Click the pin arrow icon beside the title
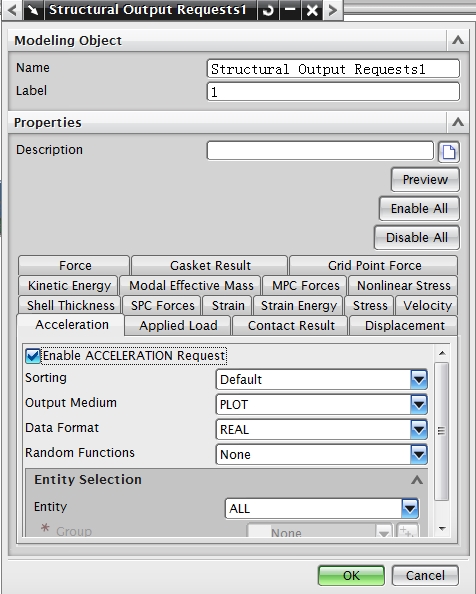The image size is (476, 594). point(34,10)
